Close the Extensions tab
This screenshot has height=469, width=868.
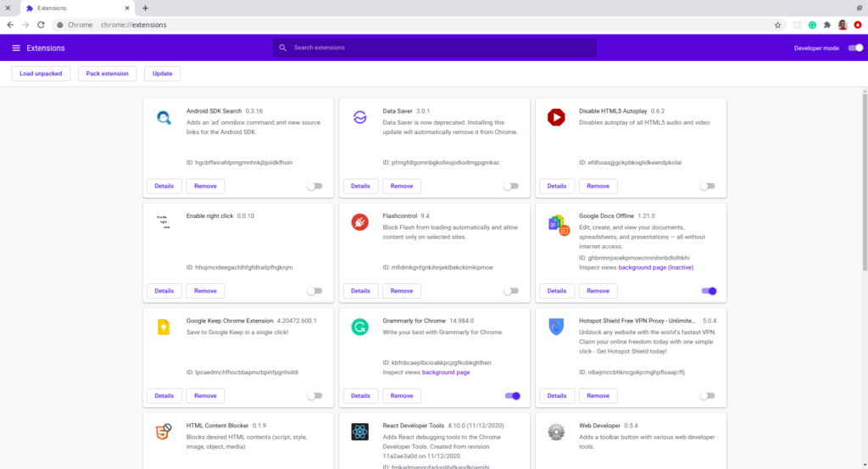coord(127,8)
